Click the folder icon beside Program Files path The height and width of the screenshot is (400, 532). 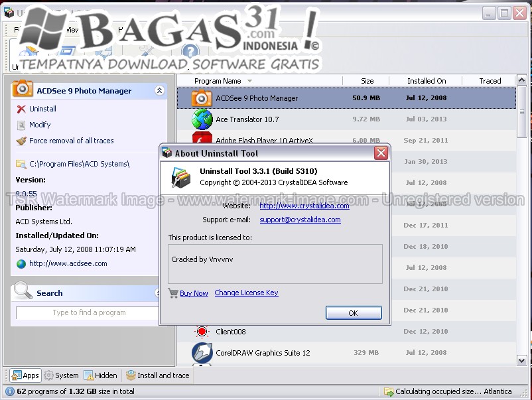[21, 165]
